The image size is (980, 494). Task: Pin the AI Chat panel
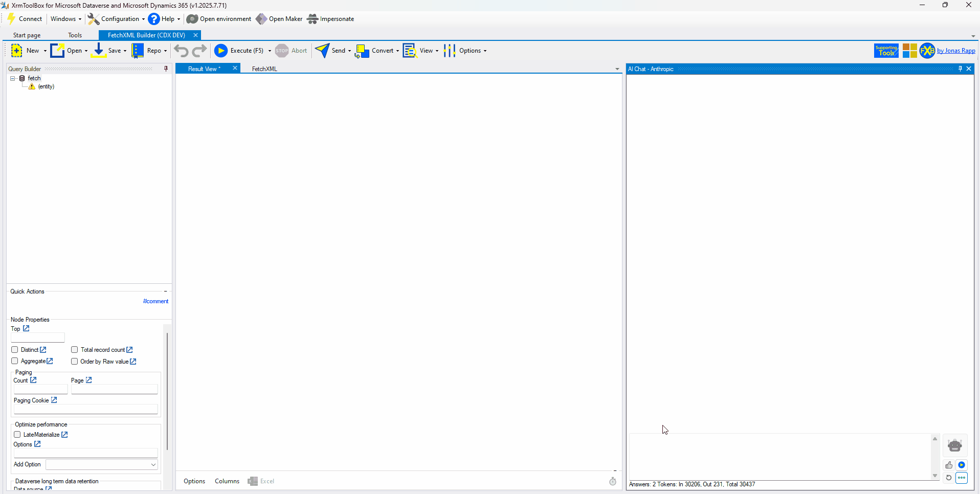(x=960, y=69)
